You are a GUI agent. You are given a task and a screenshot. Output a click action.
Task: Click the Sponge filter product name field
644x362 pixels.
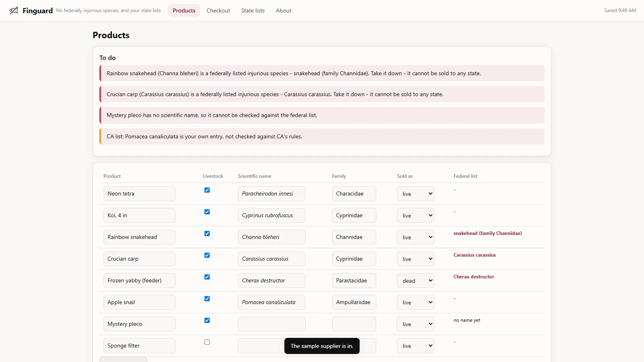pos(139,346)
